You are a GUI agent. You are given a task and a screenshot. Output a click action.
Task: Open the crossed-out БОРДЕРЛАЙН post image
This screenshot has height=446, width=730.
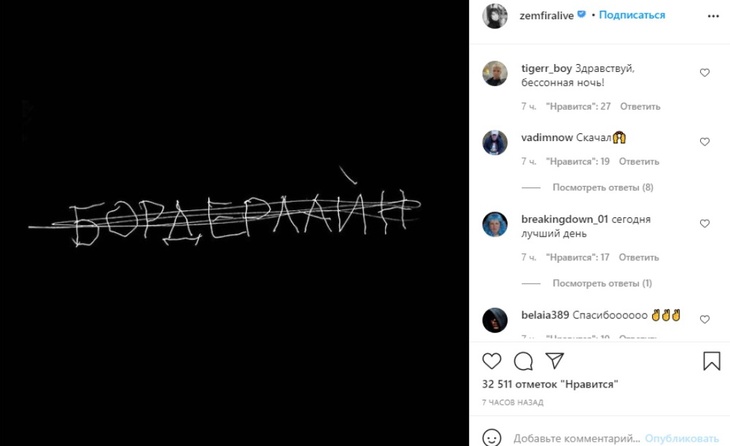click(x=234, y=223)
